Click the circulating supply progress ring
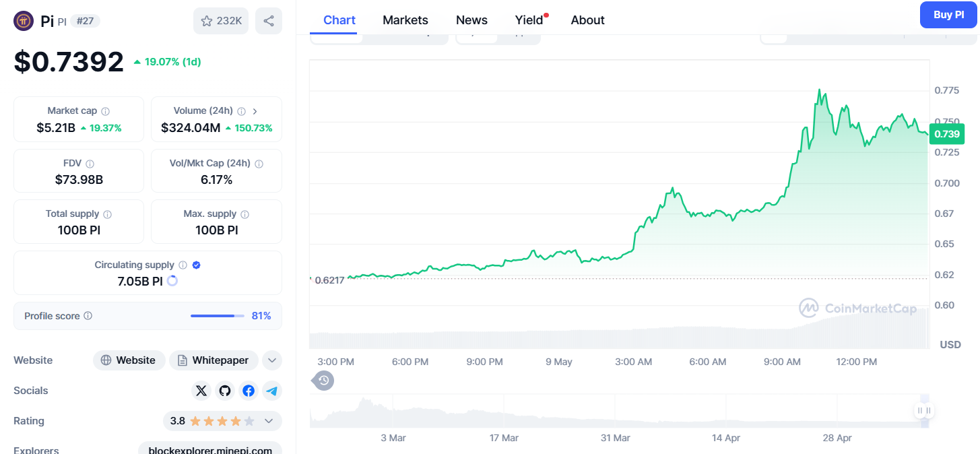This screenshot has width=980, height=454. pos(172,281)
